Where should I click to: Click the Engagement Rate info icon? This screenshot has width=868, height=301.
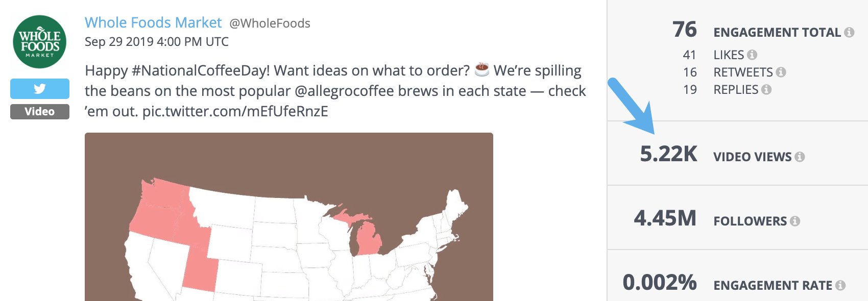[x=840, y=286]
